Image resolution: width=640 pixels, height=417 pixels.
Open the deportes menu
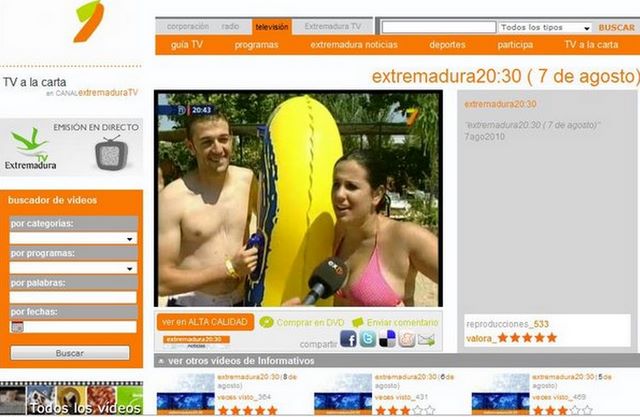tap(447, 45)
